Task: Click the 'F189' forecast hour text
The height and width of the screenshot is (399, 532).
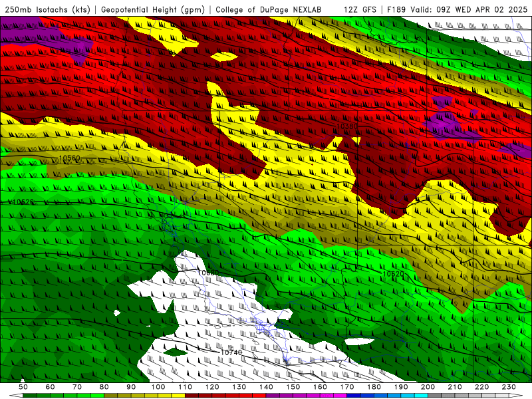Action: (397, 10)
